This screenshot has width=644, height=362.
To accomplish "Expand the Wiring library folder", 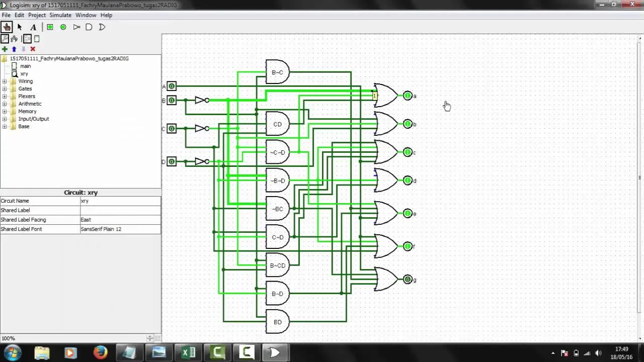I will pyautogui.click(x=5, y=81).
